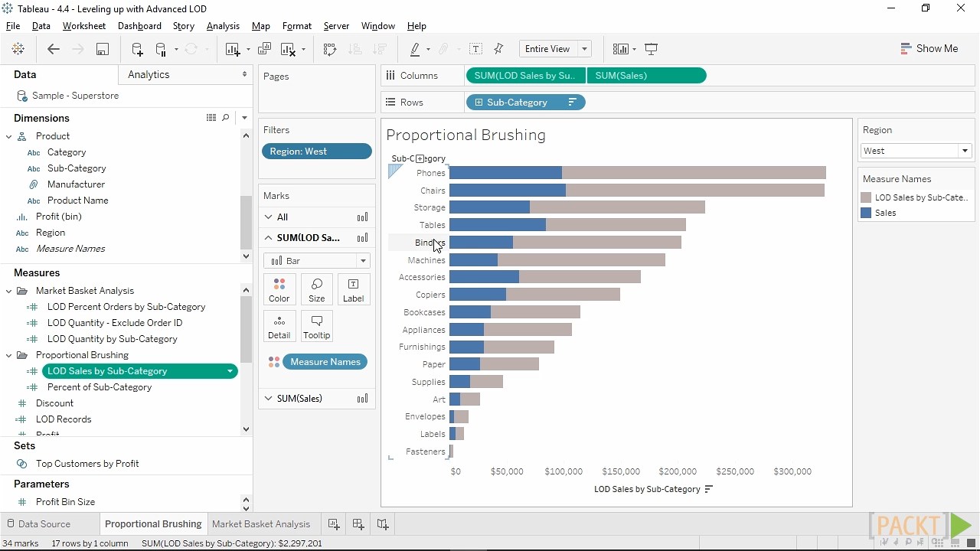The width and height of the screenshot is (980, 551).
Task: Click the Save icon in toolbar
Action: point(102,49)
